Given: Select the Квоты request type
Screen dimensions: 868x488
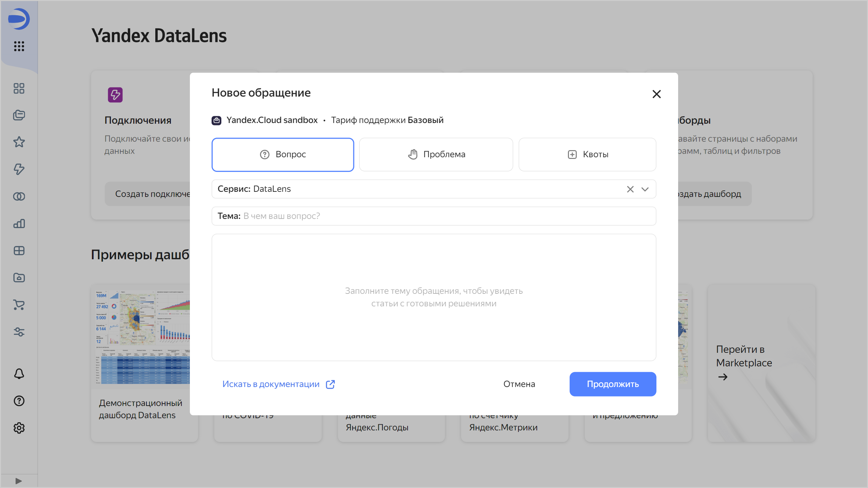Looking at the screenshot, I should 587,155.
